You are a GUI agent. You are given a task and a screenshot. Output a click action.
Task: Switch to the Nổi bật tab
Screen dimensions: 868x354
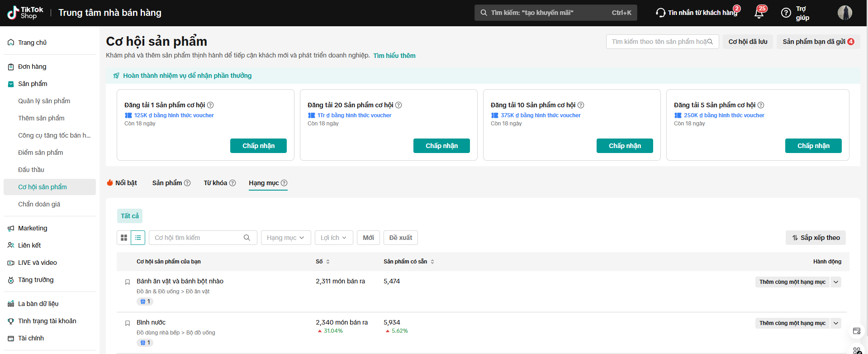pyautogui.click(x=122, y=183)
